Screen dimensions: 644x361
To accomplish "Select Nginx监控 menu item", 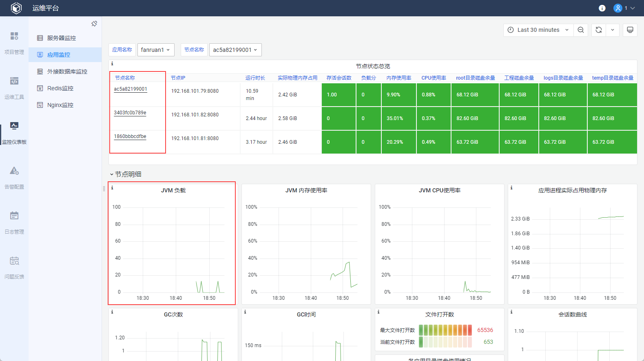I will (60, 105).
